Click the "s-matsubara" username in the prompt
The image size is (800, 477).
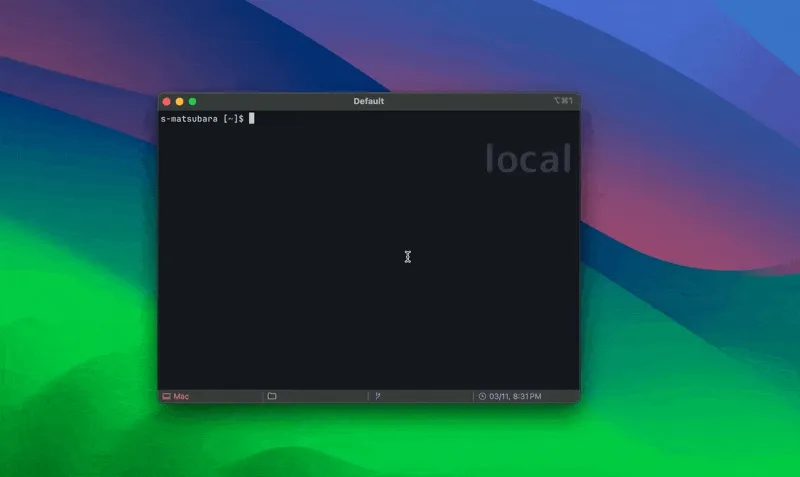tap(190, 119)
